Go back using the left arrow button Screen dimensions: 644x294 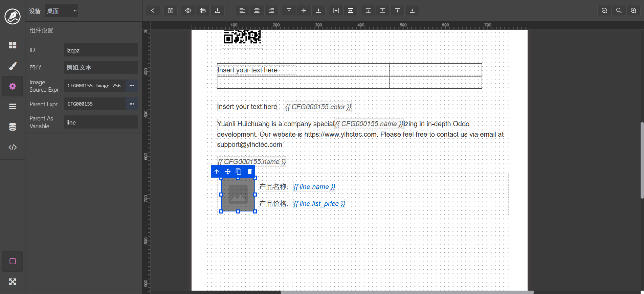click(x=153, y=10)
